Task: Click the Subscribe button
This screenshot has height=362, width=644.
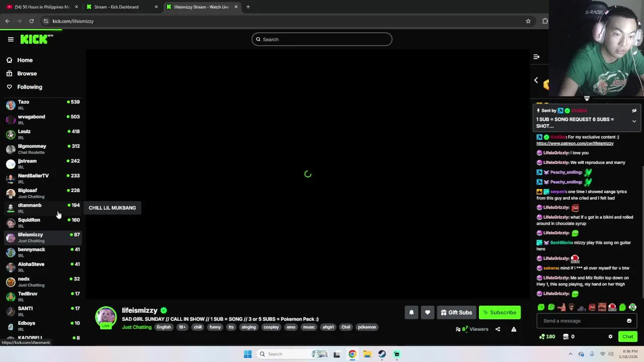Action: [500, 312]
